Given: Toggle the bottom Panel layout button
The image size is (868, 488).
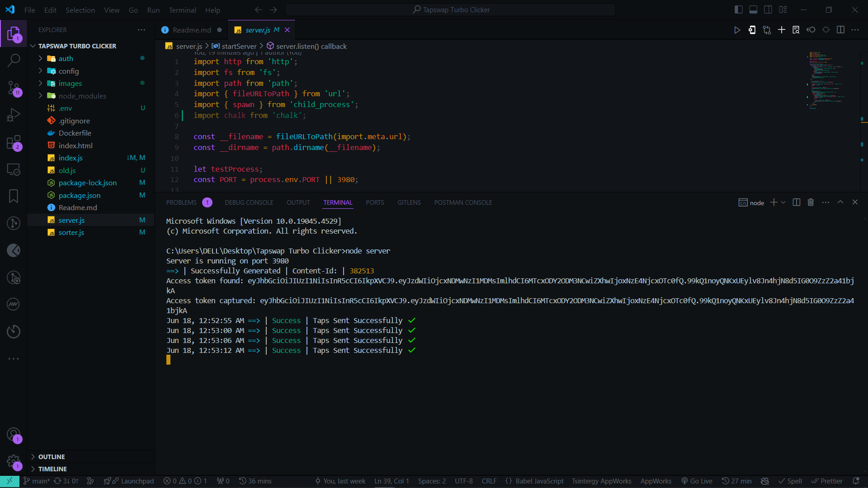Looking at the screenshot, I should (x=753, y=9).
